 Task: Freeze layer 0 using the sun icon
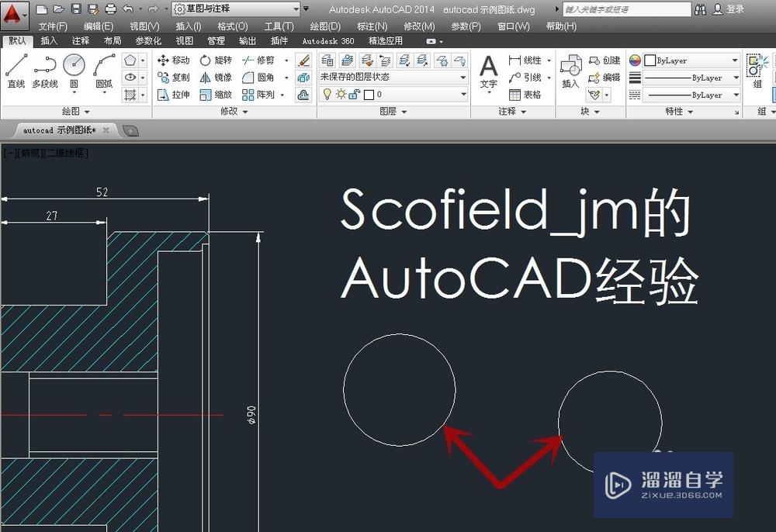(x=341, y=92)
